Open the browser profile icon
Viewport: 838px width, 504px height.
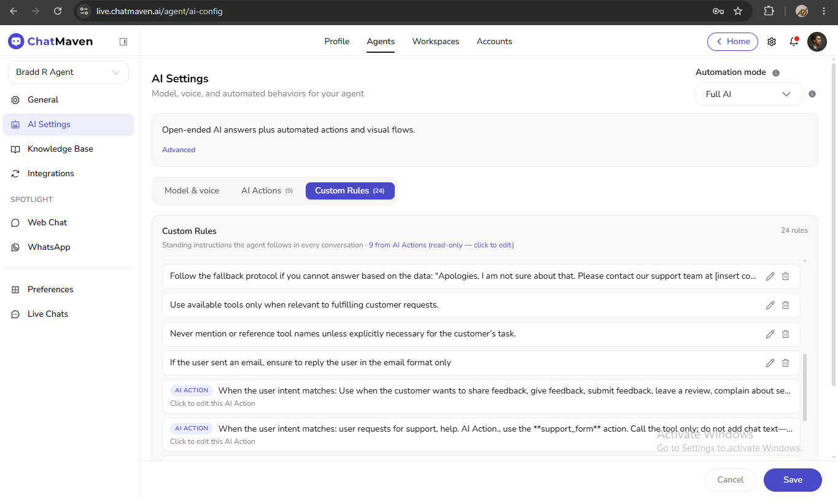pos(802,11)
